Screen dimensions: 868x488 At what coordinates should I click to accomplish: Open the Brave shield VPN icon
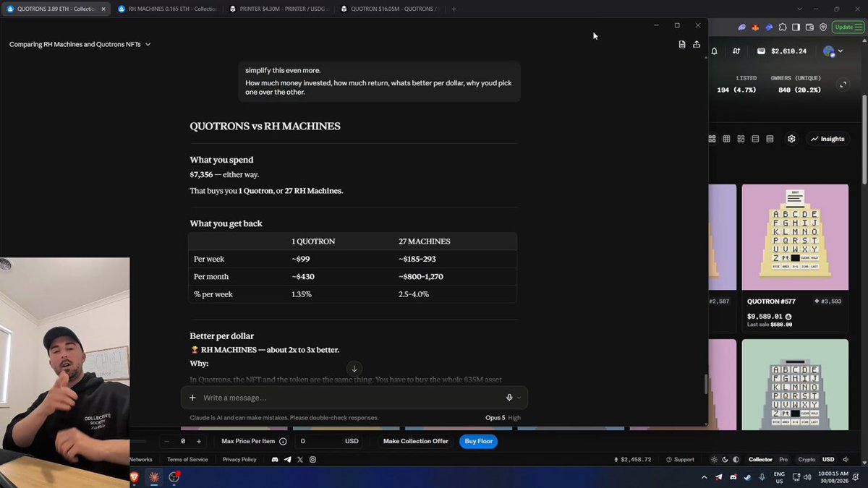click(823, 27)
